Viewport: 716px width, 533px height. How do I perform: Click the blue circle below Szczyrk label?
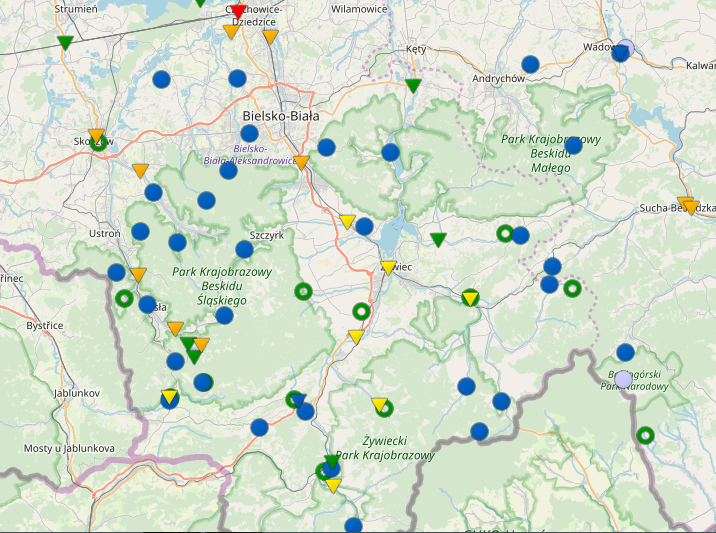pos(244,249)
